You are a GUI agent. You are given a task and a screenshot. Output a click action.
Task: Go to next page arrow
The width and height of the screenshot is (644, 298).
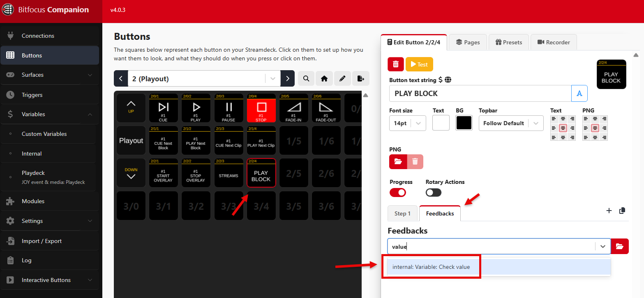coord(288,78)
